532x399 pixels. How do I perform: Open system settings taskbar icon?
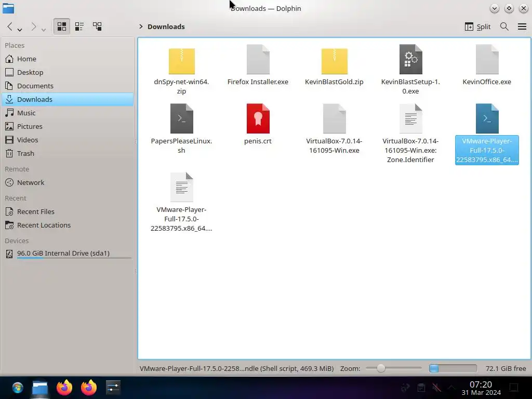[113, 388]
